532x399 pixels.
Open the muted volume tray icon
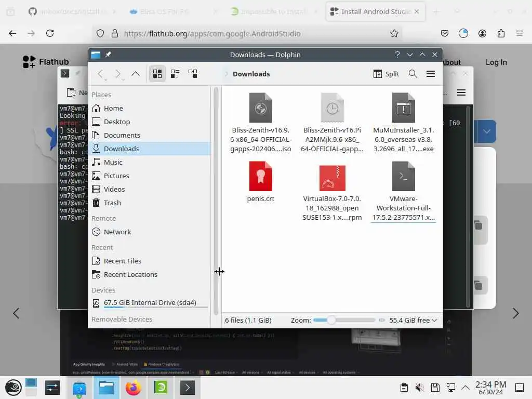point(419,388)
